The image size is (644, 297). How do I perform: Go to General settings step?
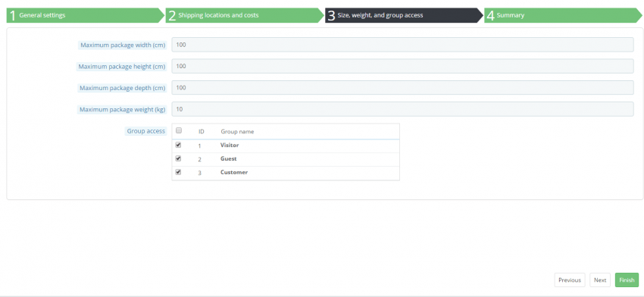85,15
